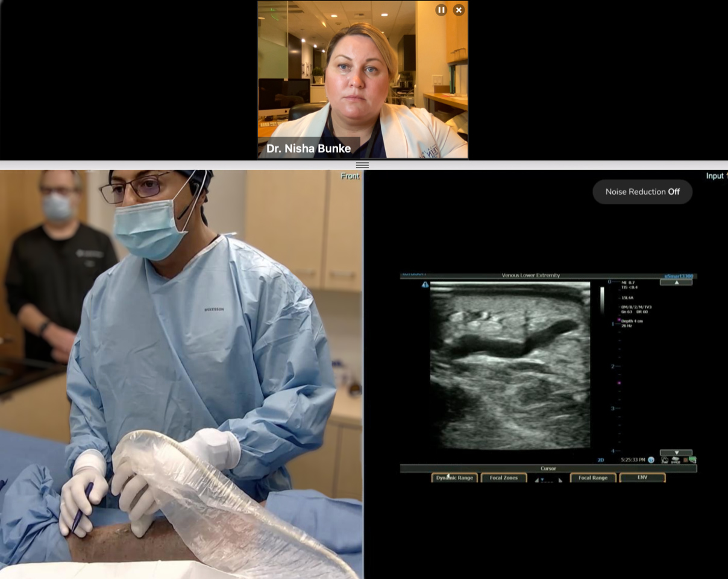
Task: Click the probe icon in ultrasound status area
Action: pos(665,460)
